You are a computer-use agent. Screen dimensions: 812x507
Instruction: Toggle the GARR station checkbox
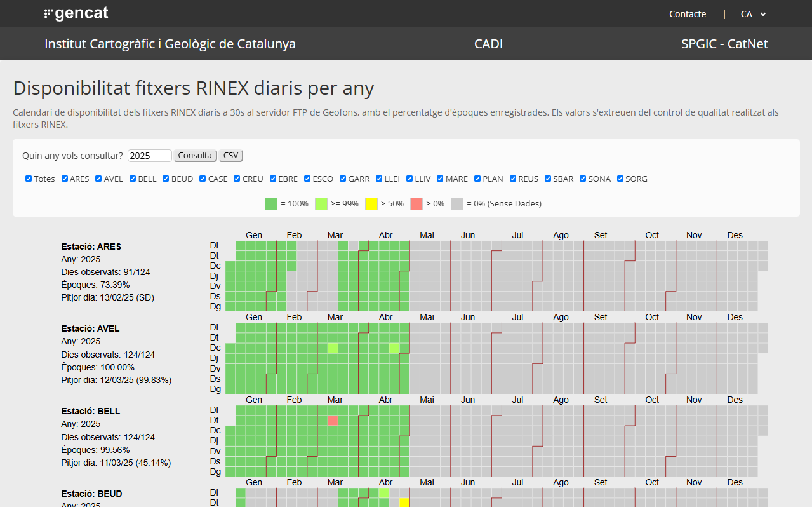pos(343,179)
